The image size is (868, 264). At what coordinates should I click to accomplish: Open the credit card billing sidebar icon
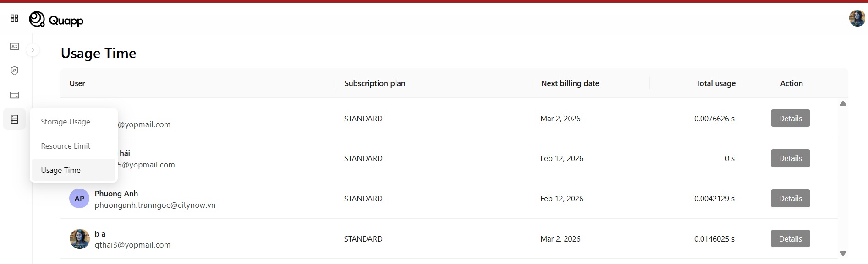coord(15,95)
